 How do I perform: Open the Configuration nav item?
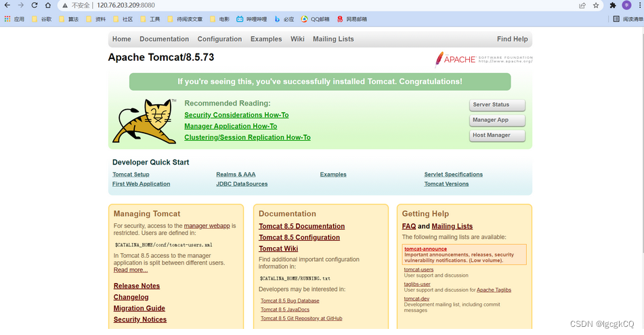(x=219, y=39)
